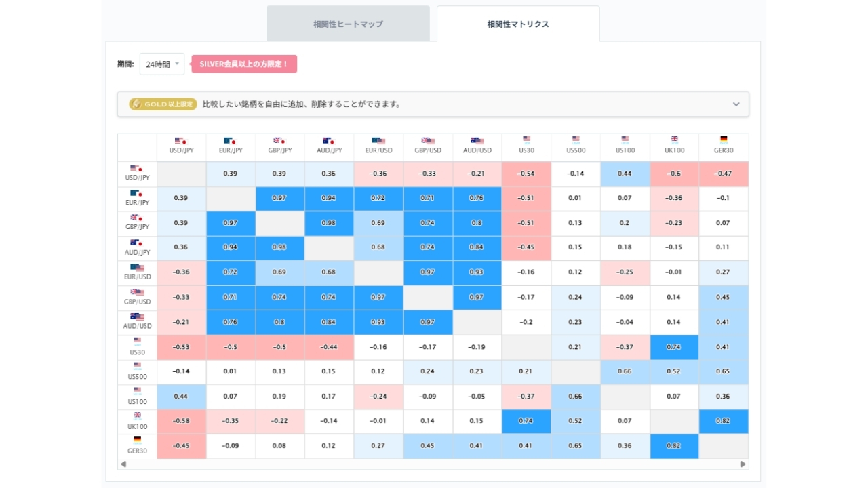
Task: Select the 0.66 cell in US100 row
Action: click(x=576, y=396)
